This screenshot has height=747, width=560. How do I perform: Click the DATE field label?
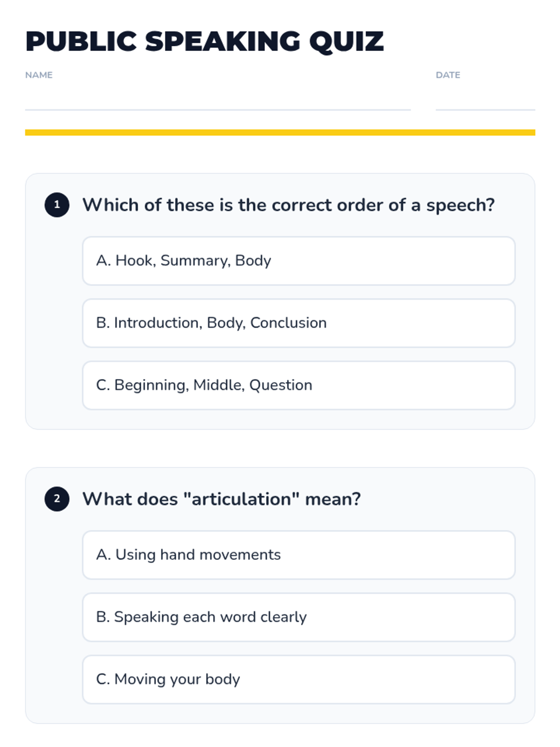tap(448, 75)
